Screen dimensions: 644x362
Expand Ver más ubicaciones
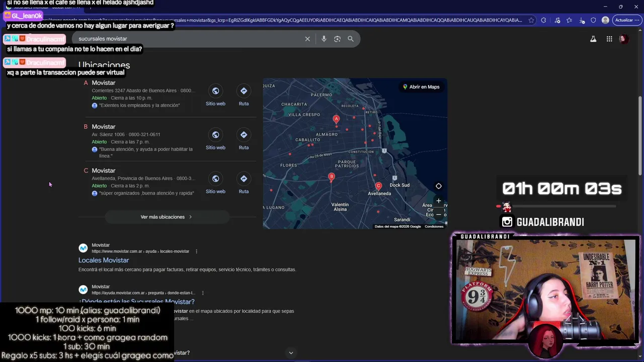[167, 217]
